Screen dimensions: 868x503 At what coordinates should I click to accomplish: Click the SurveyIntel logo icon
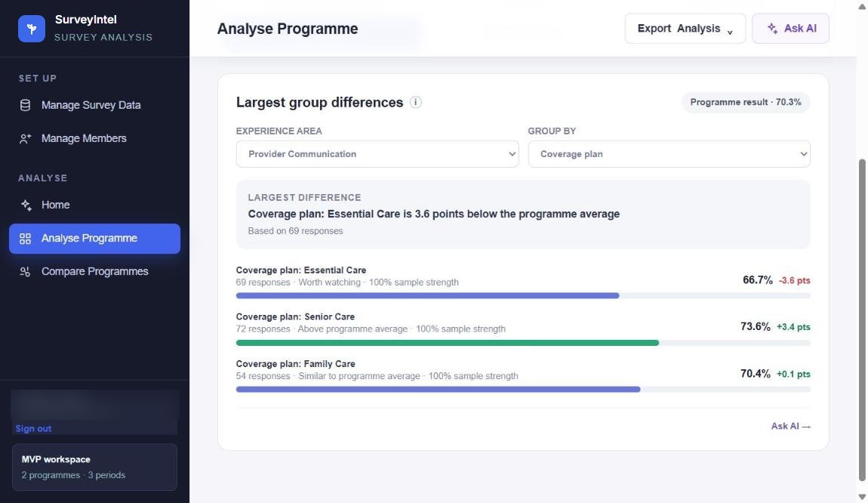click(x=32, y=28)
